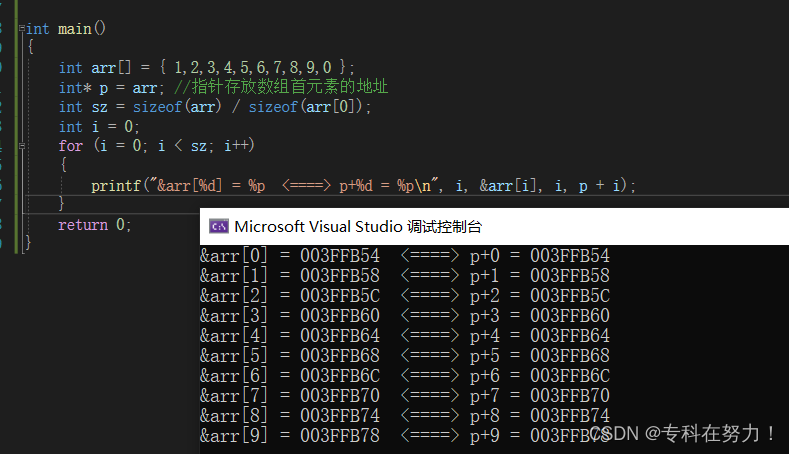This screenshot has width=789, height=454.
Task: Click console output row '&arr[2]'
Action: [405, 295]
